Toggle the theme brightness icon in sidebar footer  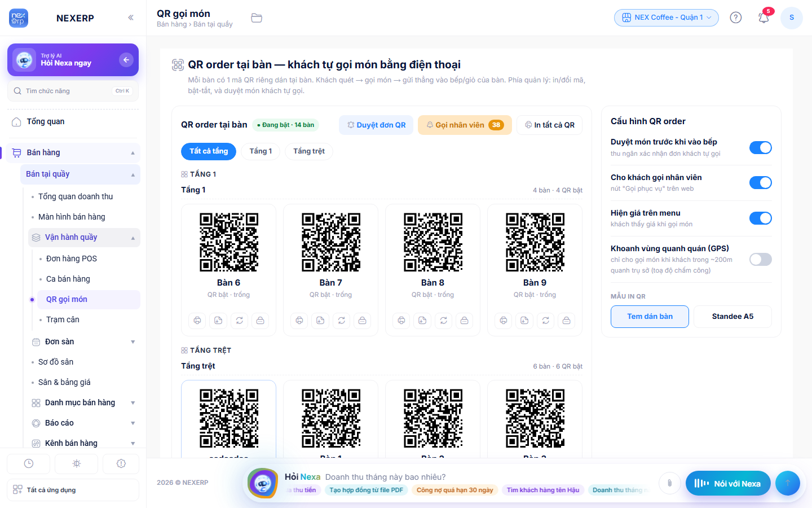[x=77, y=463]
